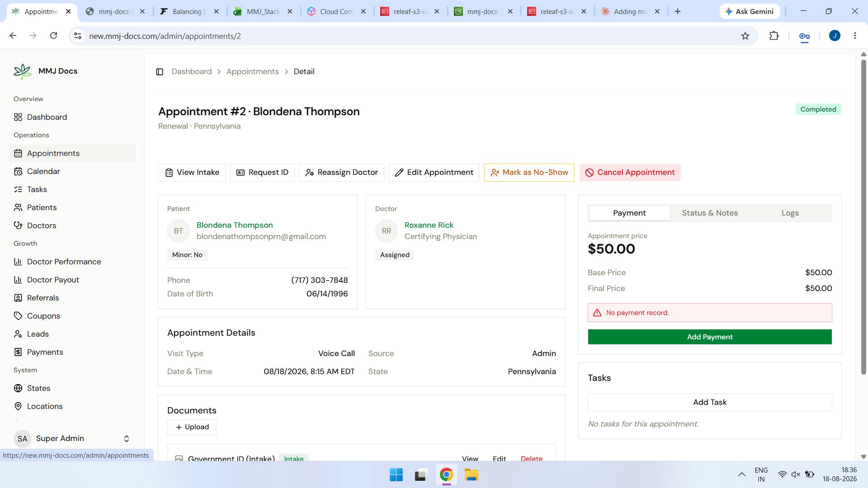Switch to Status & Notes tab
The width and height of the screenshot is (868, 488).
pos(710,213)
